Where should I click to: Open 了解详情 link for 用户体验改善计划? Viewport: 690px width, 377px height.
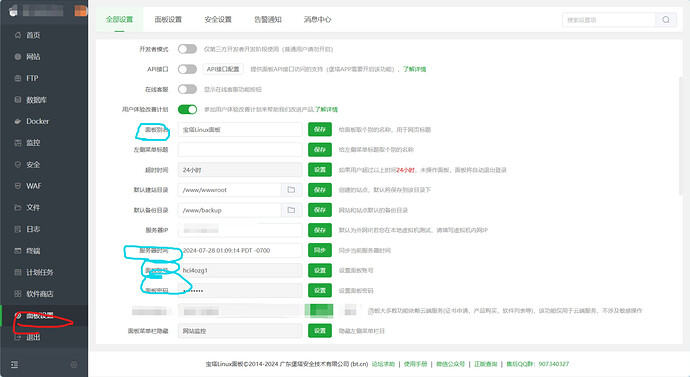326,110
